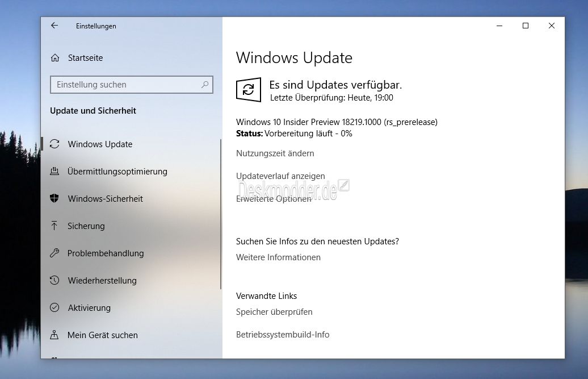Screen dimensions: 588x379
Task: Click the Sicherung upload arrow icon
Action: (x=54, y=226)
